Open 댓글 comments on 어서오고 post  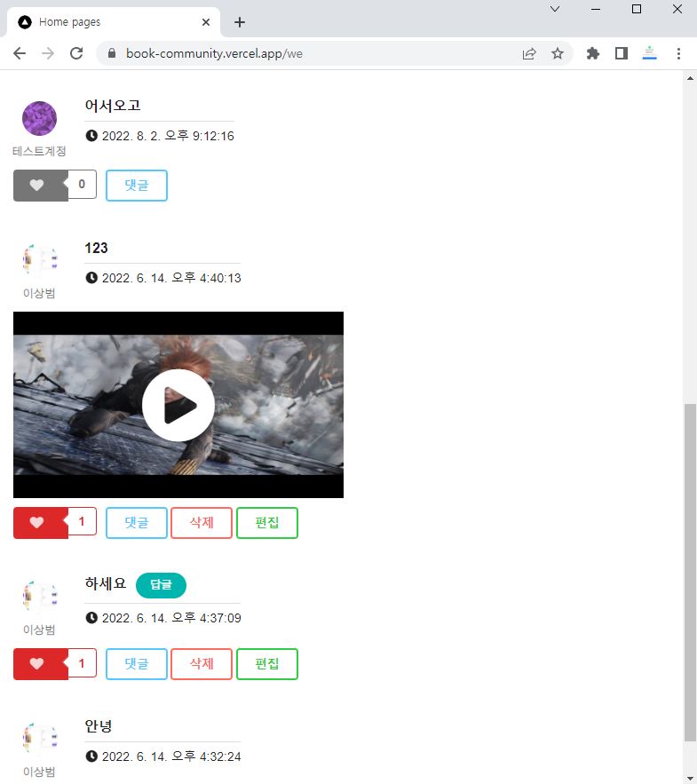pyautogui.click(x=137, y=186)
